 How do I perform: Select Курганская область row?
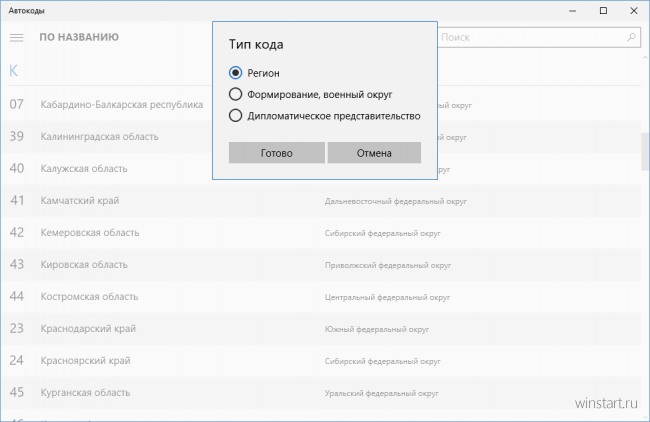[x=321, y=392]
